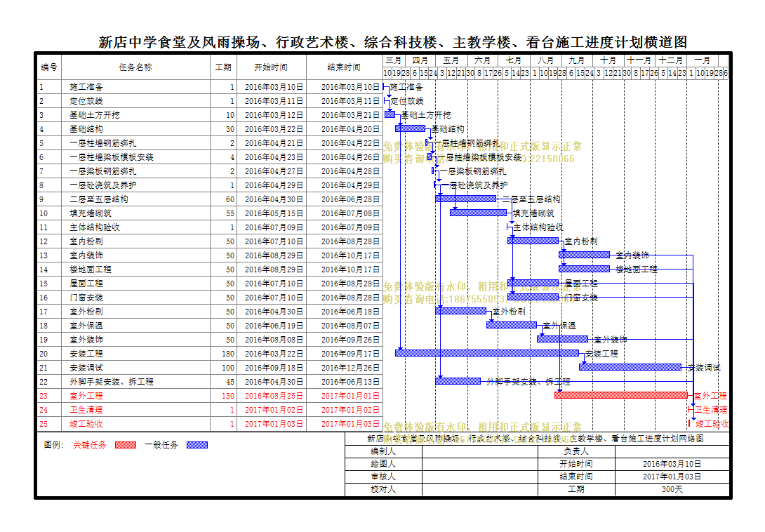The width and height of the screenshot is (765, 532).
Task: Select the 一层砼浇筑及养护 task name
Action: tap(103, 185)
